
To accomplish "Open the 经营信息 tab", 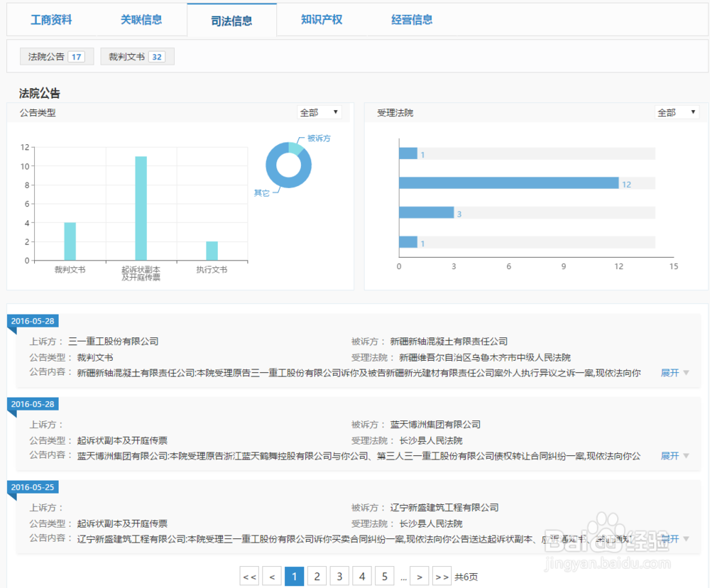I will coord(411,20).
